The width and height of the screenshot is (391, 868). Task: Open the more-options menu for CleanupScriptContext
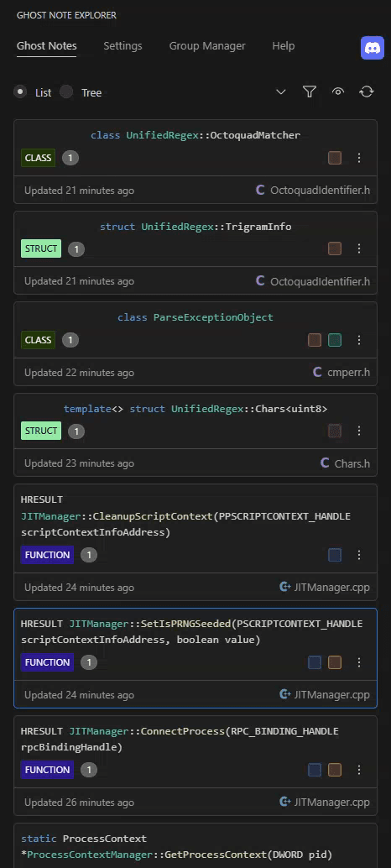(x=359, y=555)
